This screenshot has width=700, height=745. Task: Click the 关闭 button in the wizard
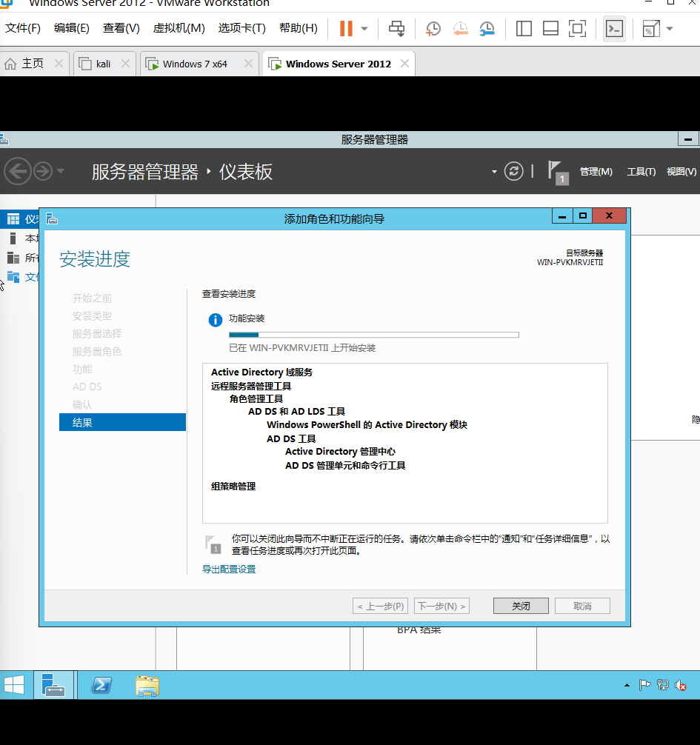pos(521,606)
